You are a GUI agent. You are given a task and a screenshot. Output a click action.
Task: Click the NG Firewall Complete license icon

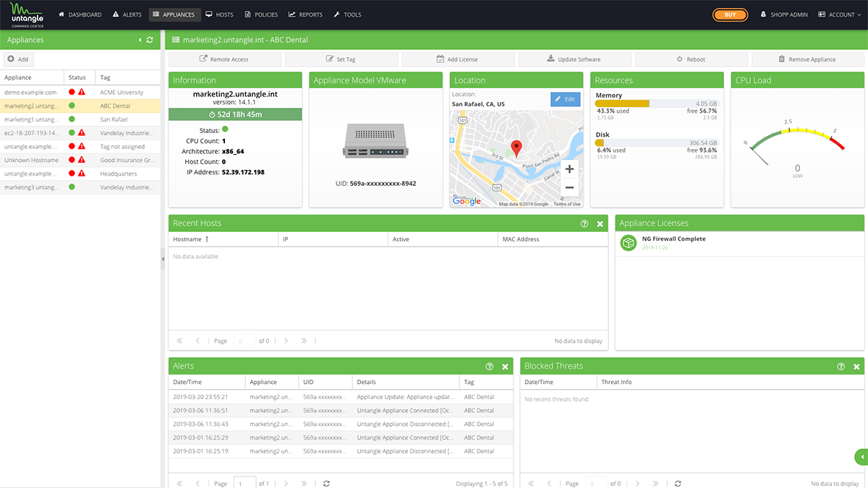tap(629, 244)
